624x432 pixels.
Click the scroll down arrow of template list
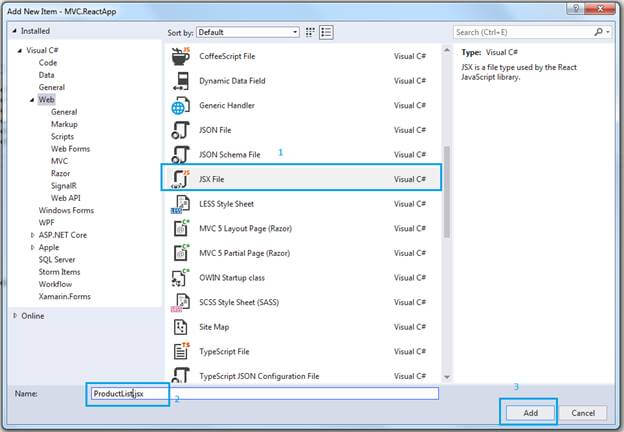click(447, 377)
